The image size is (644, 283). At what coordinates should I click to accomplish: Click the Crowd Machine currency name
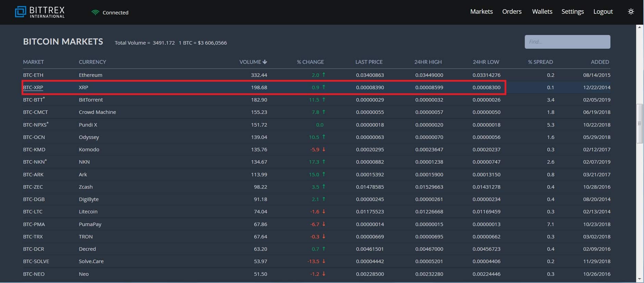click(97, 112)
